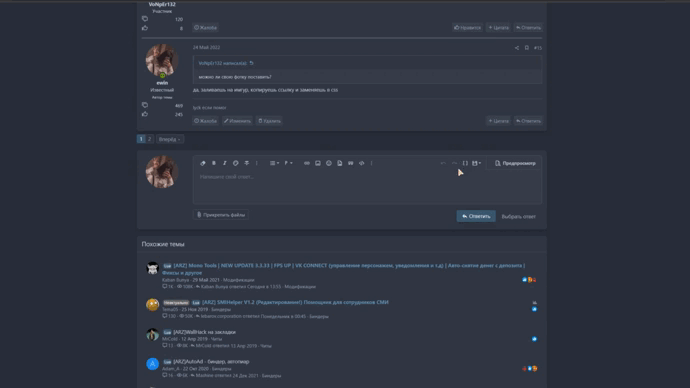Open the Предпросмотр preview tab
Screen dimensions: 690x388
pos(515,163)
